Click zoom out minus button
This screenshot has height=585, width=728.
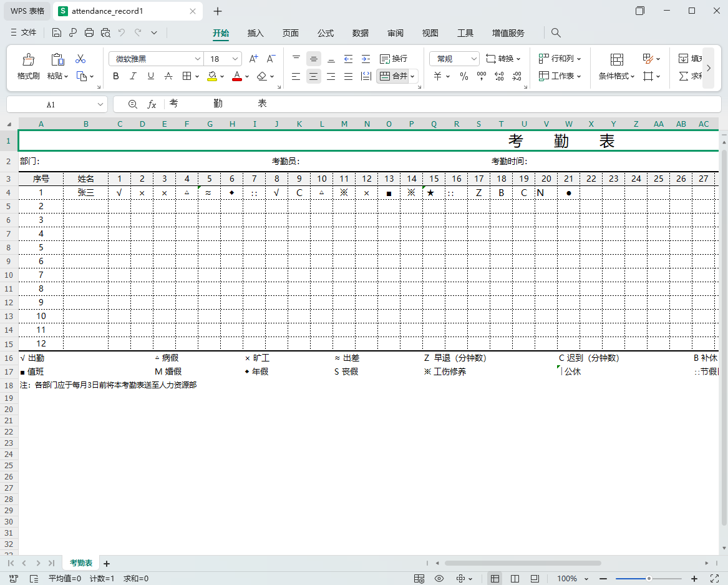coord(603,579)
